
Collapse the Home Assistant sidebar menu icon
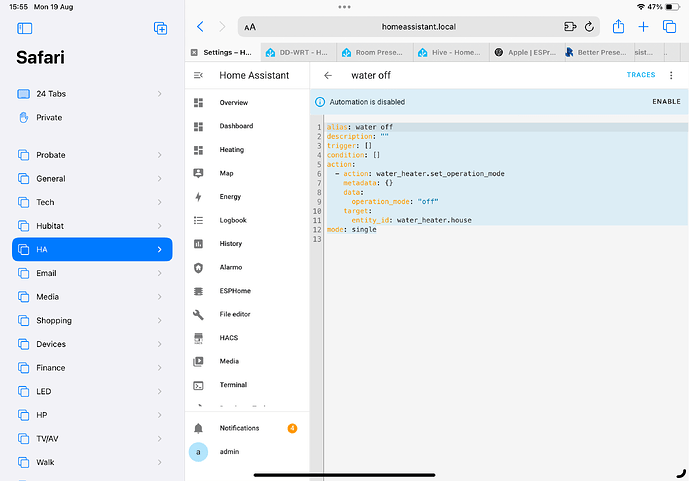click(x=198, y=76)
